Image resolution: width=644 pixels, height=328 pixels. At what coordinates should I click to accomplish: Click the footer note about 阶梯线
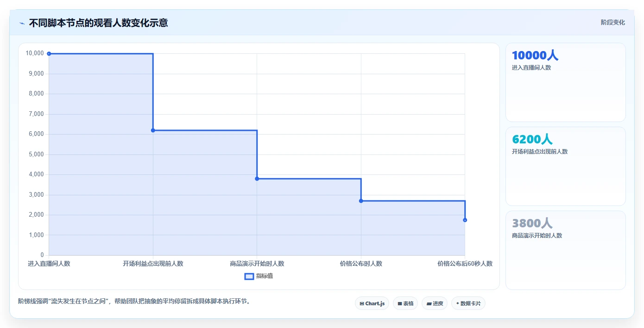[x=135, y=301]
